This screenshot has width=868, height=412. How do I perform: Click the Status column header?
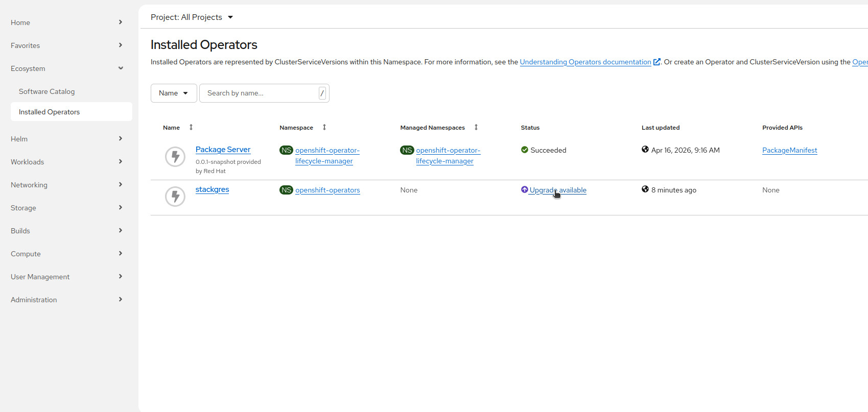(x=530, y=128)
